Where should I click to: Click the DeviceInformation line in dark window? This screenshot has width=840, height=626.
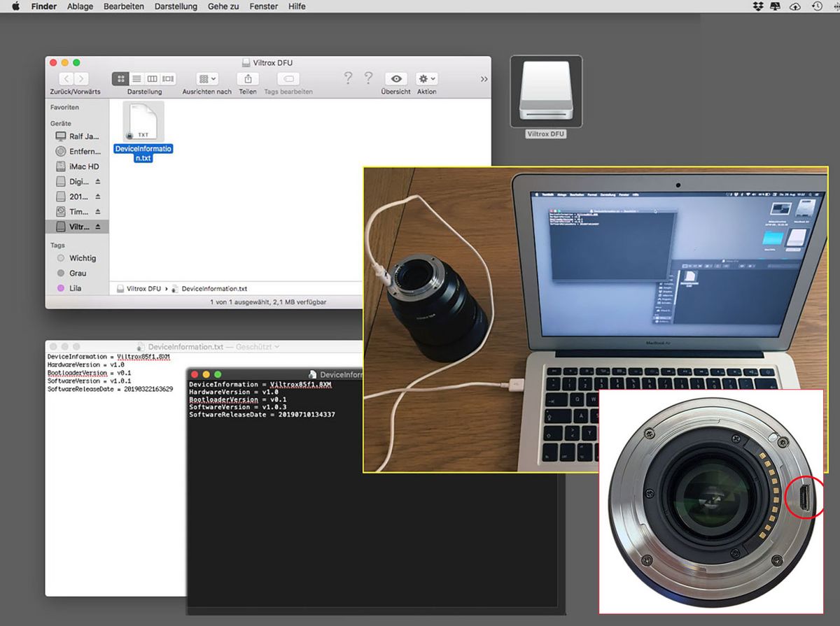pyautogui.click(x=259, y=384)
